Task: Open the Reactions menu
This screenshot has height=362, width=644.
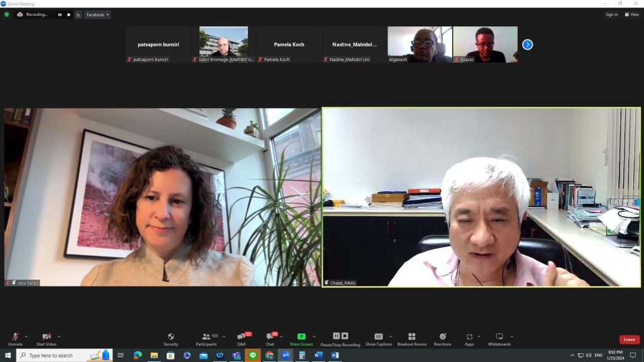Action: 442,338
